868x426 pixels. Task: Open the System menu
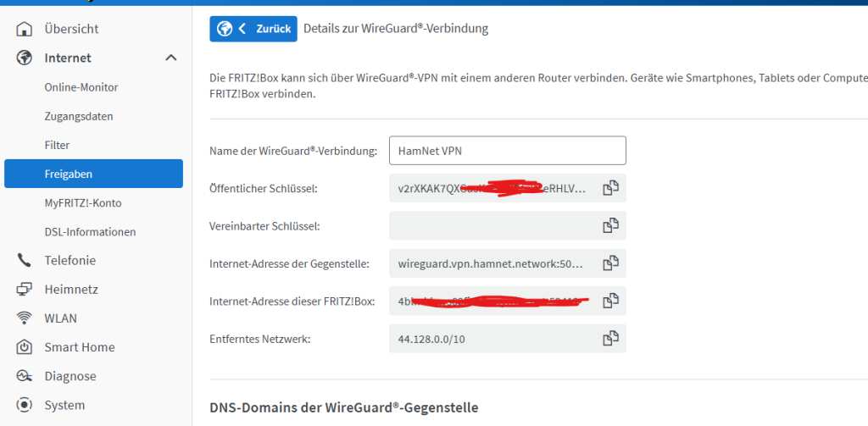click(64, 405)
